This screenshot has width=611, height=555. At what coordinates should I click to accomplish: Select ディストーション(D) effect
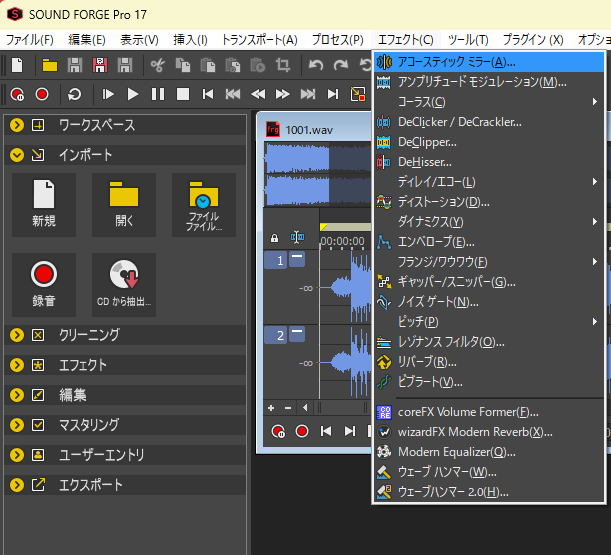[x=489, y=202]
